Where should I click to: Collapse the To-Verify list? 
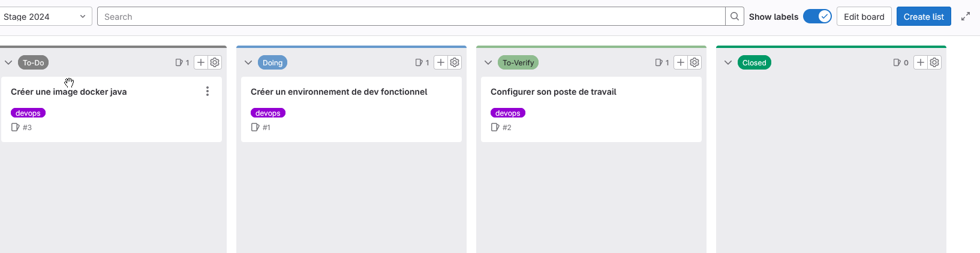(488, 62)
